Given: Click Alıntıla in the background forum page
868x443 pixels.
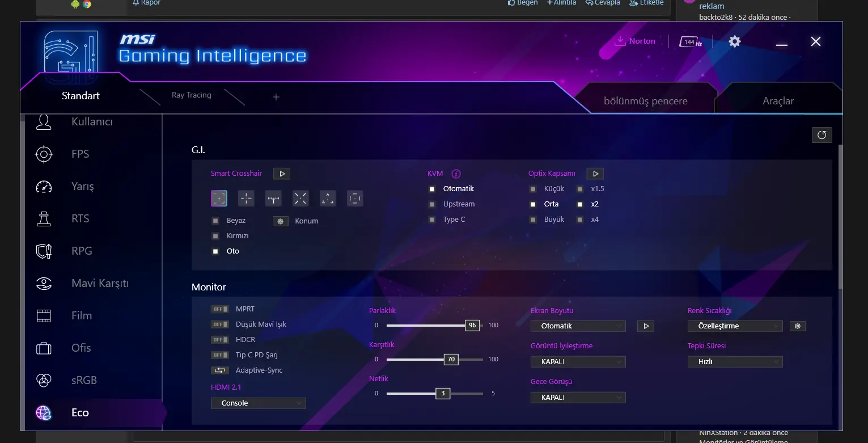Looking at the screenshot, I should pyautogui.click(x=561, y=3).
